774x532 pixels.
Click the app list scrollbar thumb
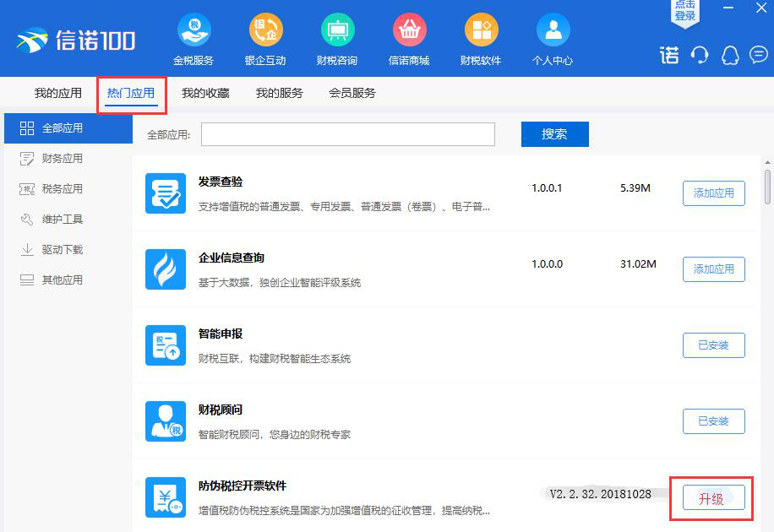[767, 187]
